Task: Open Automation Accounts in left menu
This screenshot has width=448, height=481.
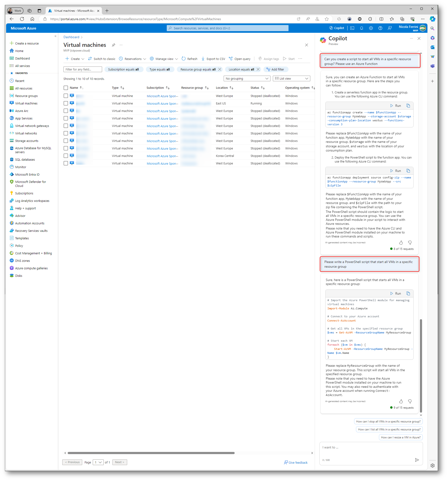Action: pos(30,223)
